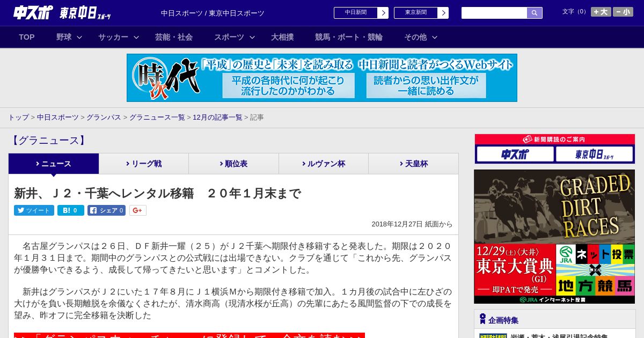Click the 中日スポーツ / 東京中日スポーツ header text
The image size is (644, 338).
[213, 13]
